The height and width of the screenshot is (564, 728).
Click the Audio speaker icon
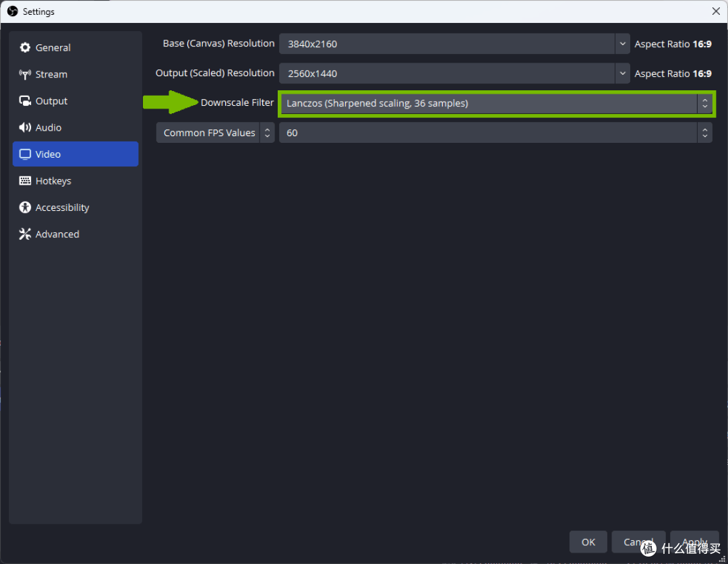(25, 127)
